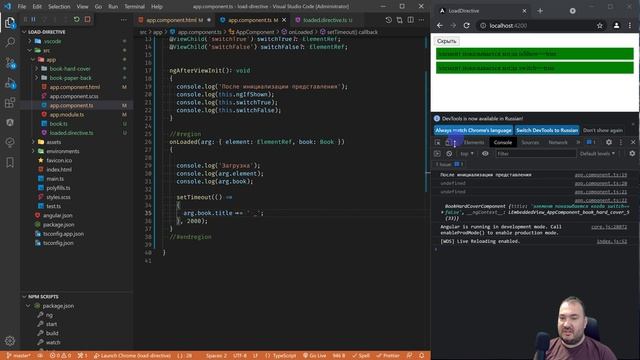Switch to DevTools Network tab
Screen dimensions: 640x360
click(558, 142)
